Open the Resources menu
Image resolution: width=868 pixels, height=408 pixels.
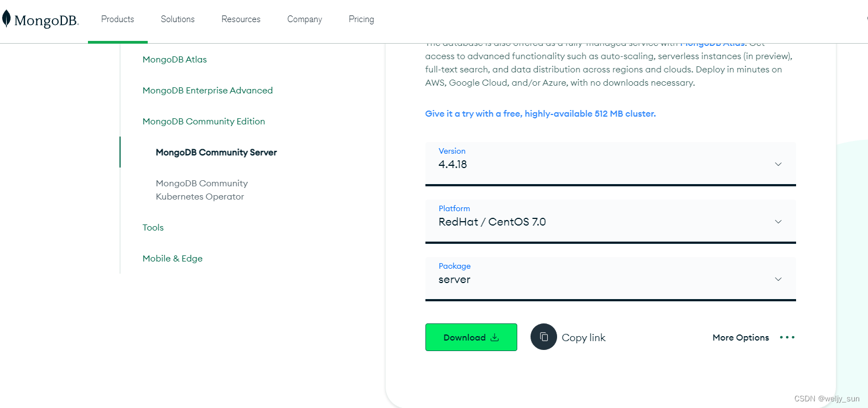coord(241,19)
